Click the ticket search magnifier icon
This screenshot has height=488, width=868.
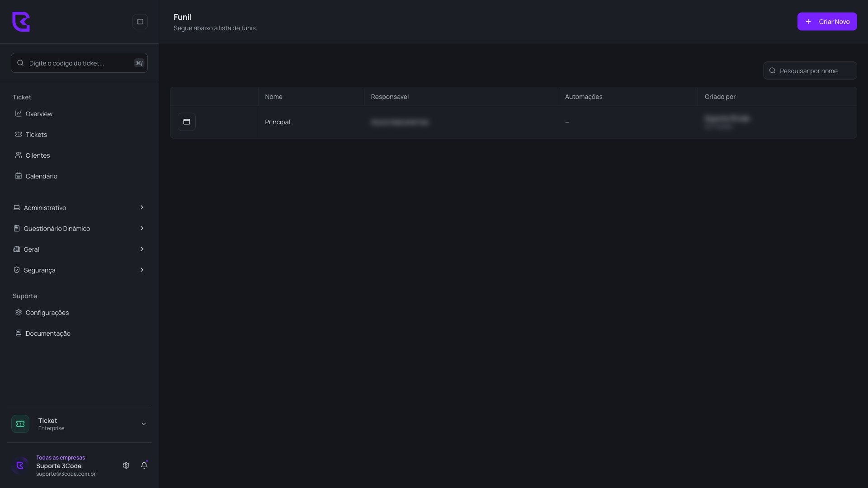click(x=20, y=63)
